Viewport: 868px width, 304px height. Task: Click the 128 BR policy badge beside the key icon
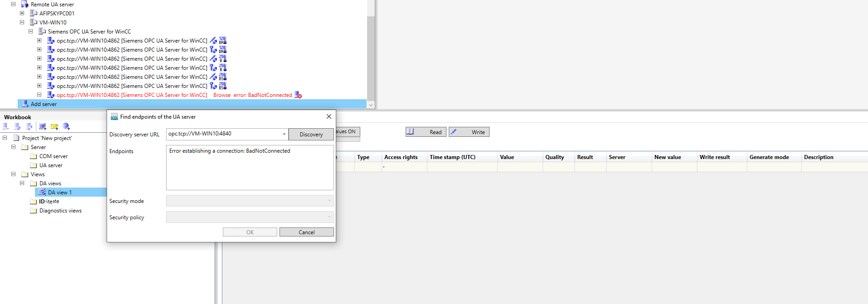pyautogui.click(x=223, y=49)
